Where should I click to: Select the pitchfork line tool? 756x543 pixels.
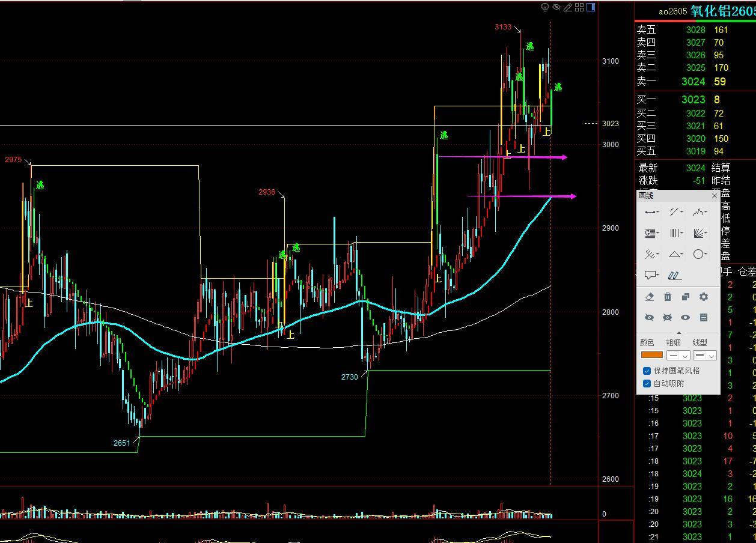coord(651,254)
